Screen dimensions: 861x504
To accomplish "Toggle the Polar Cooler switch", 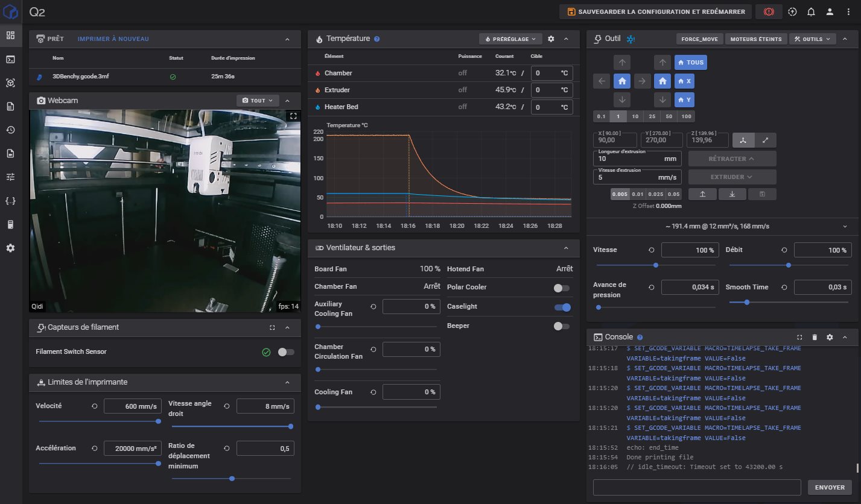I will (x=561, y=288).
